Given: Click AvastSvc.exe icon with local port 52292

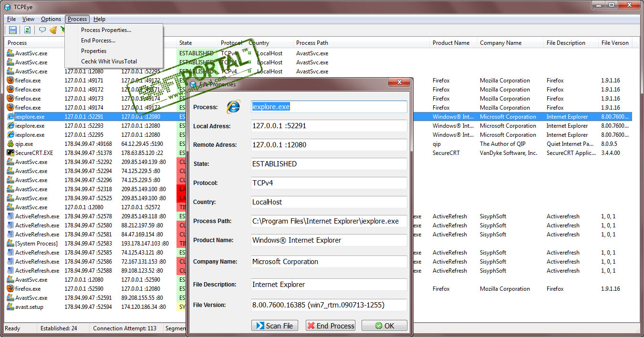Looking at the screenshot, I should coord(10,162).
